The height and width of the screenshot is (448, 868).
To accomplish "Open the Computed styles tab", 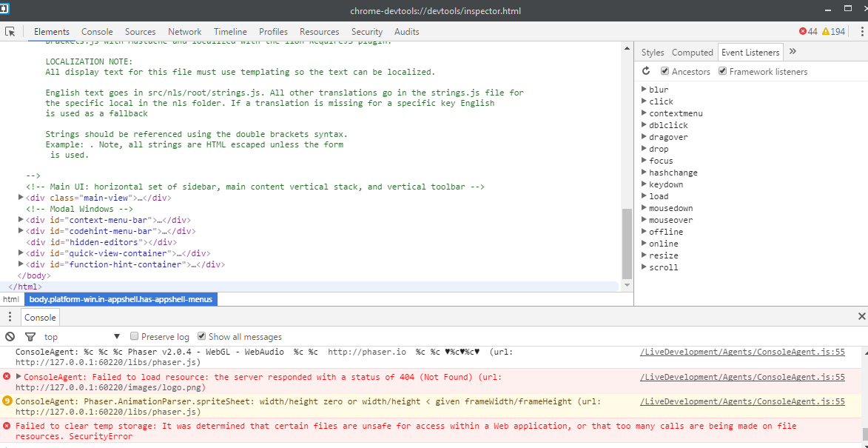I will [692, 53].
